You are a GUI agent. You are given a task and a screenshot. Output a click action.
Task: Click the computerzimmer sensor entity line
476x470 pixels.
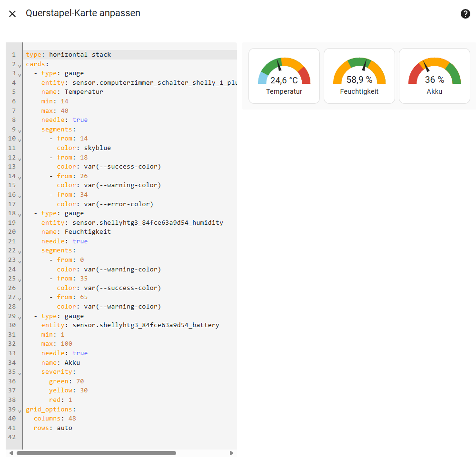139,82
